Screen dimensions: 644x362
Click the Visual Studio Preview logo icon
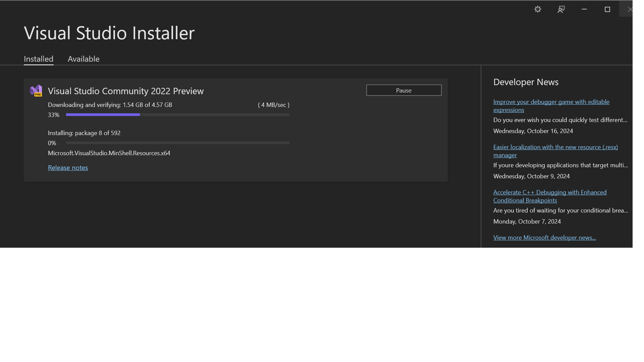pos(36,90)
